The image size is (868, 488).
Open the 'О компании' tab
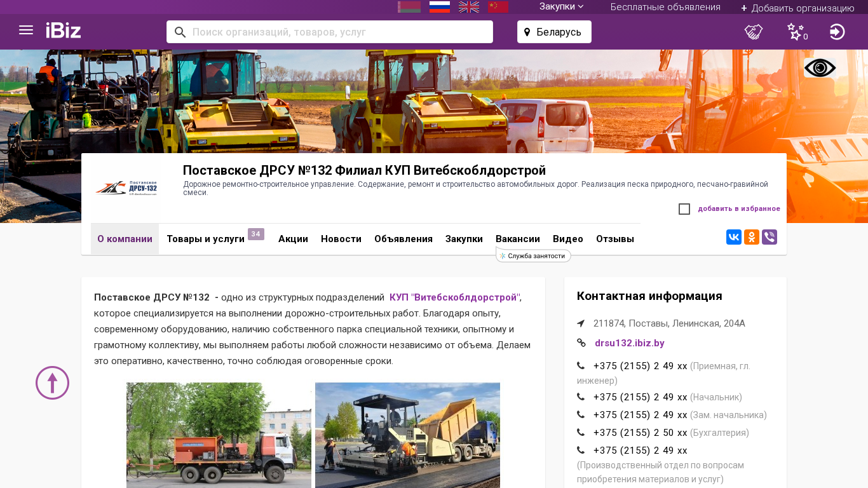click(x=125, y=239)
